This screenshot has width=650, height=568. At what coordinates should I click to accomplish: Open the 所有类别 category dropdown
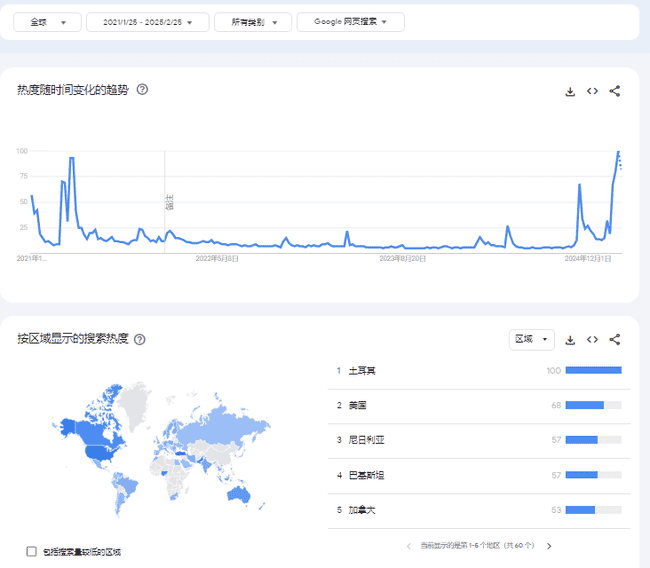[x=253, y=22]
